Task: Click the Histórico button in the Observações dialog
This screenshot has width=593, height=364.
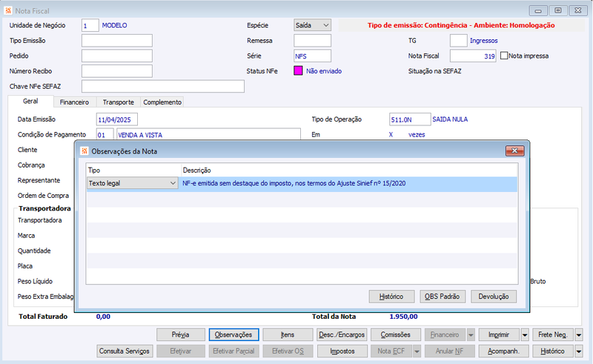Action: coord(391,297)
